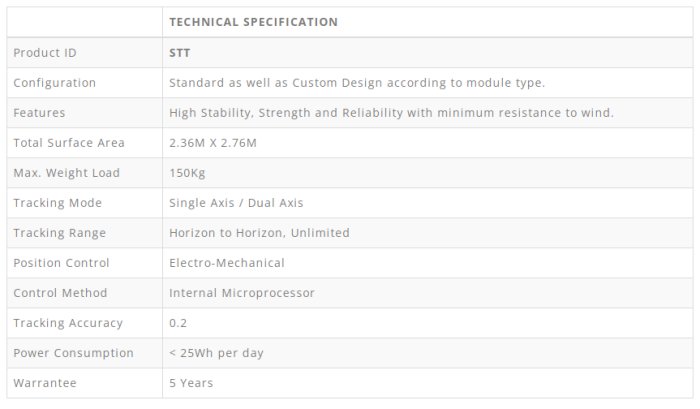Screen dimensions: 700x409
Task: Select the Configuration row label
Action: (x=55, y=83)
